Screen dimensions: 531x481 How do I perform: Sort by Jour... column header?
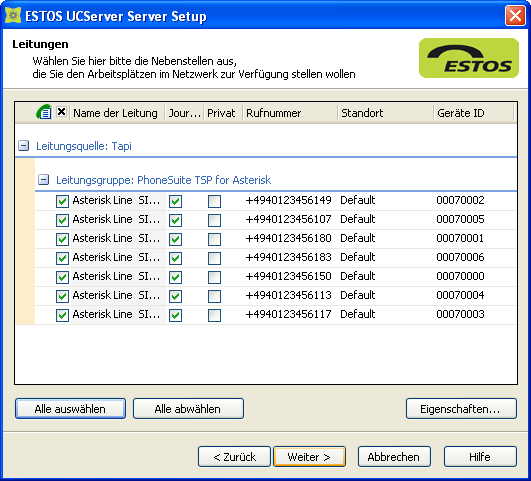click(185, 113)
